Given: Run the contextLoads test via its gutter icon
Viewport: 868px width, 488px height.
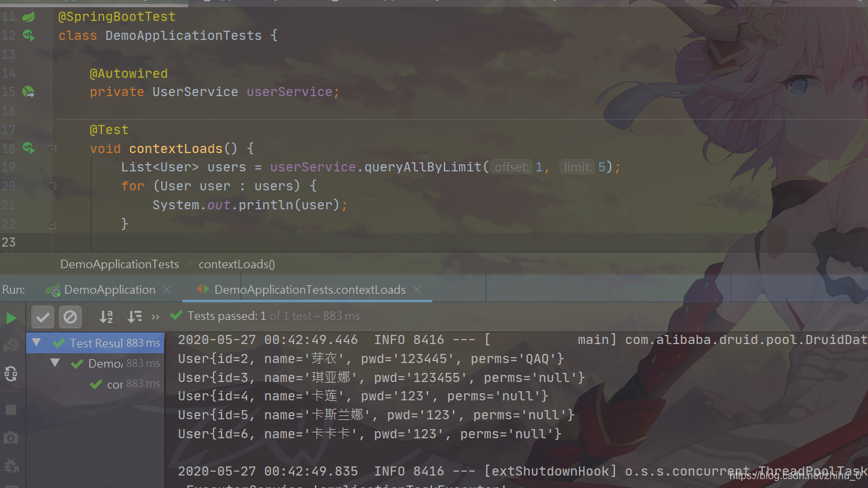Looking at the screenshot, I should pyautogui.click(x=28, y=148).
